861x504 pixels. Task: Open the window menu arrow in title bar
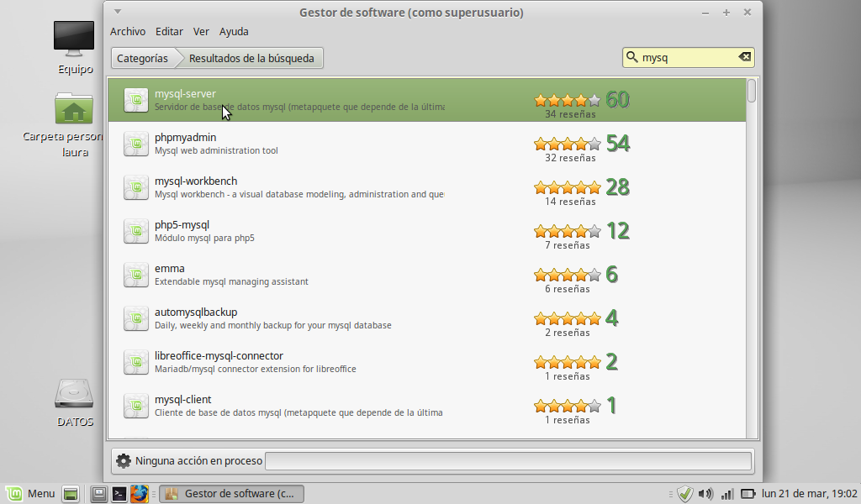tap(118, 12)
